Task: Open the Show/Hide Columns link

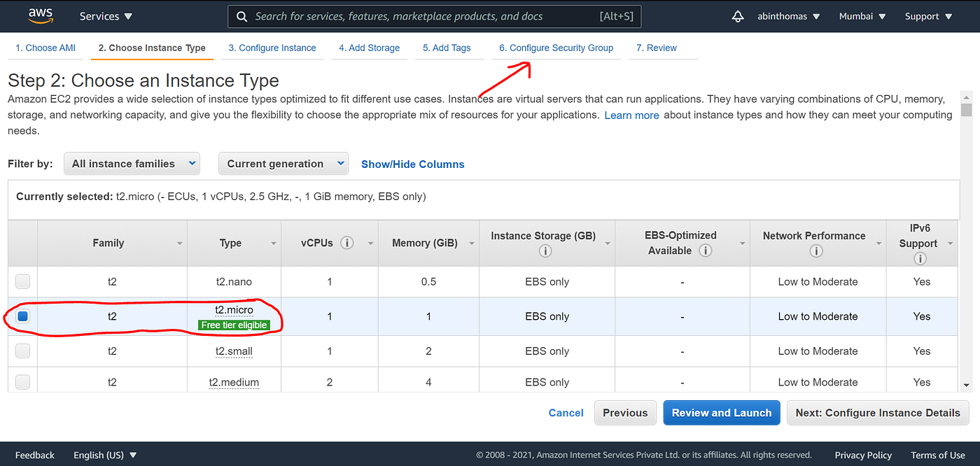Action: 412,164
